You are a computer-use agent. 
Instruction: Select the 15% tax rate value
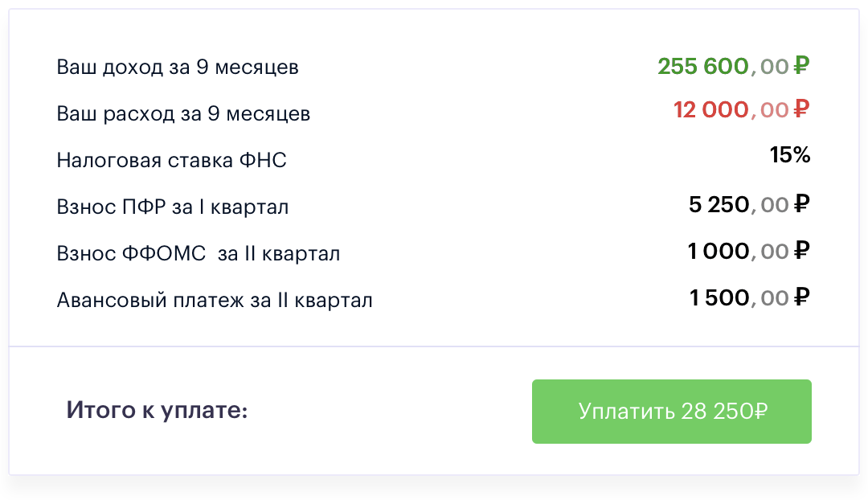(x=790, y=155)
